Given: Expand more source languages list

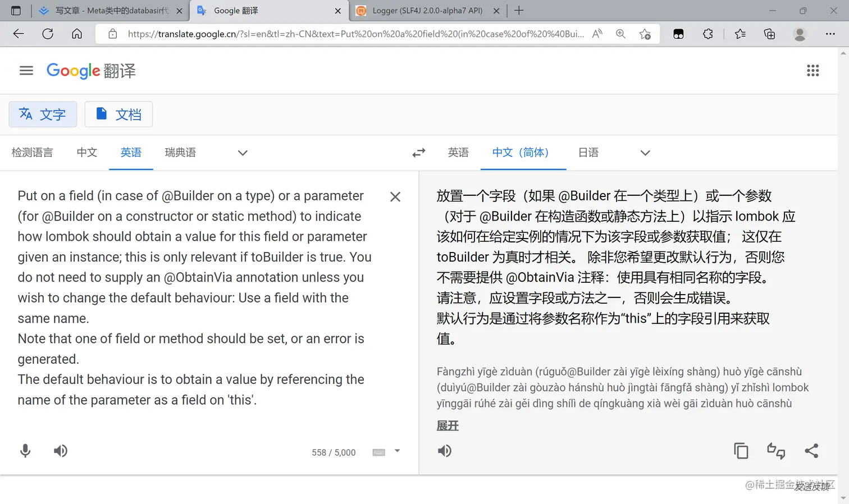Looking at the screenshot, I should (x=243, y=153).
